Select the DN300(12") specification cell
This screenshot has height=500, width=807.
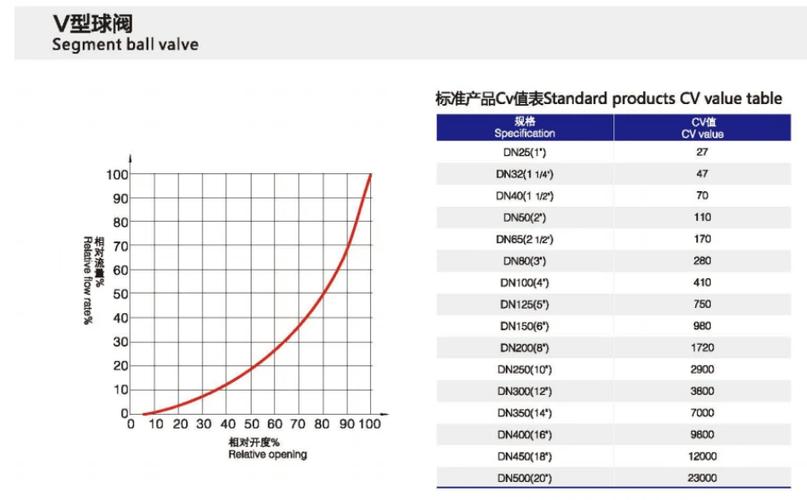pyautogui.click(x=525, y=391)
